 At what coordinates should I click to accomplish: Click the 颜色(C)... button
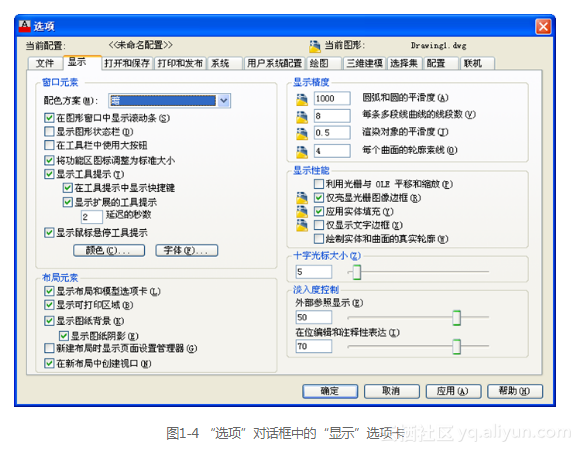point(109,251)
